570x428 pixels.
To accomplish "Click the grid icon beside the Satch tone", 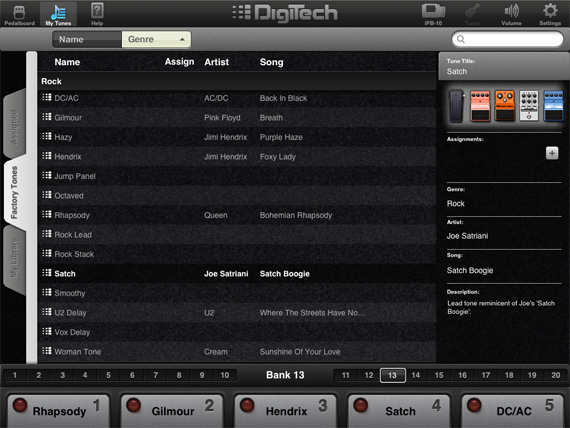I will click(x=47, y=273).
